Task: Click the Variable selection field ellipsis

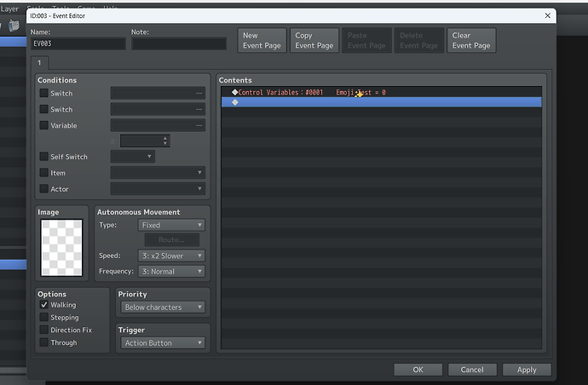Action: (x=199, y=125)
